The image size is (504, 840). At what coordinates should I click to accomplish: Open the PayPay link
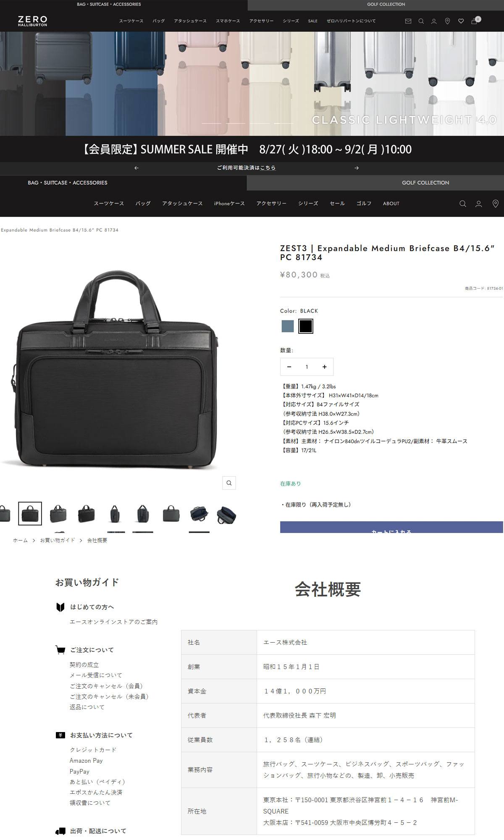(79, 772)
